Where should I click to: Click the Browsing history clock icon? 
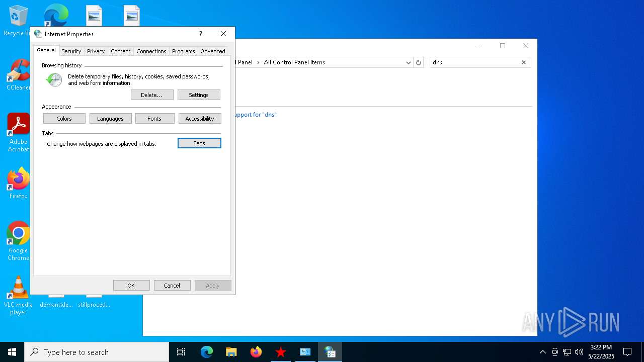(54, 80)
